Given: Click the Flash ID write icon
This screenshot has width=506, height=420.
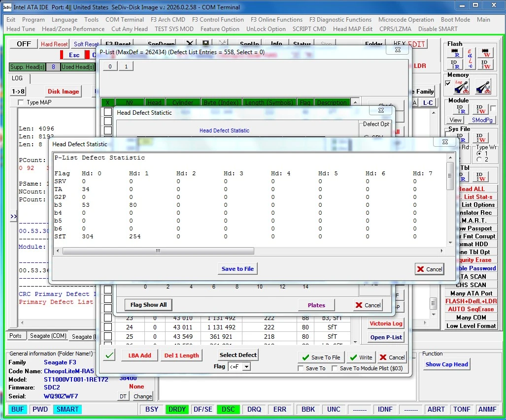Looking at the screenshot, I should [485, 64].
